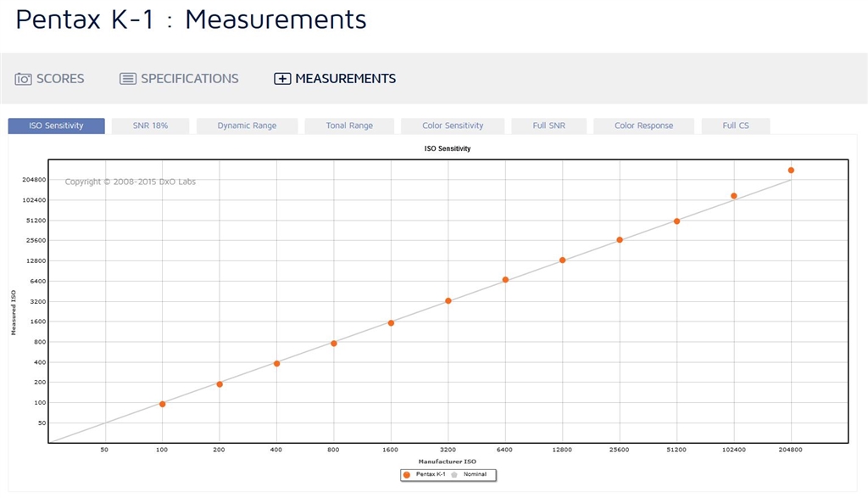Switch to the Full SNR tab
Screen dimensions: 868x498
(549, 126)
